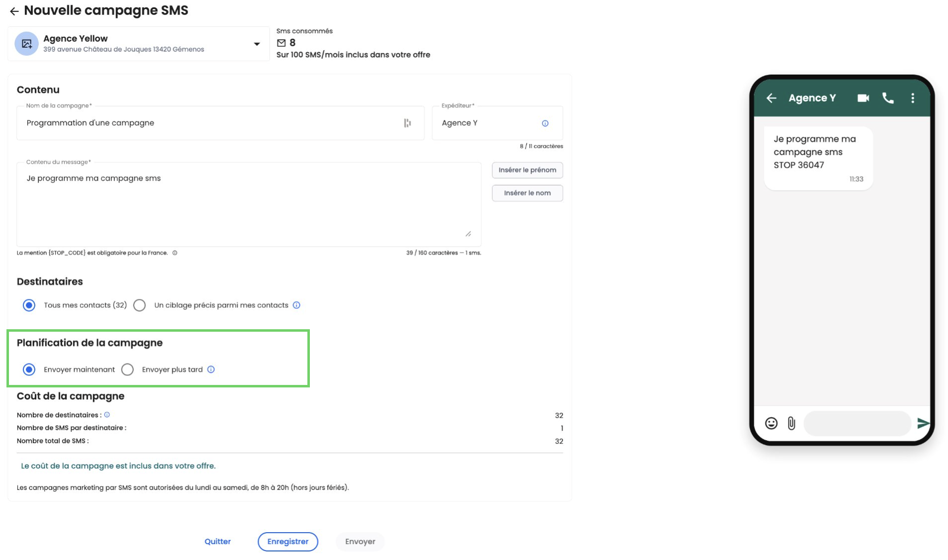Choose Envoyer plus tard radio option
Image resolution: width=948 pixels, height=560 pixels.
(x=127, y=370)
